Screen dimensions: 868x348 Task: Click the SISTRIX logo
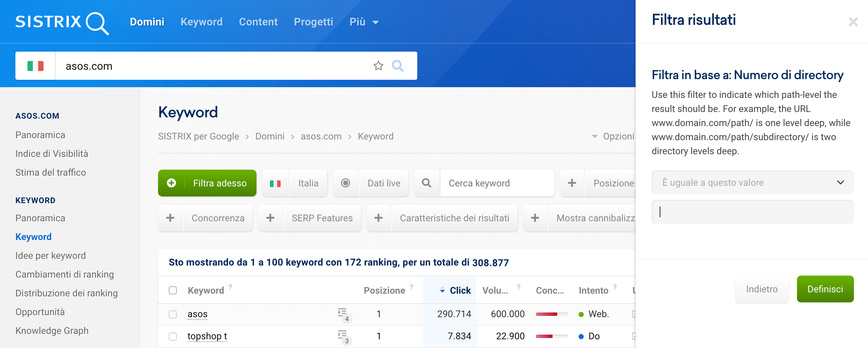(62, 22)
